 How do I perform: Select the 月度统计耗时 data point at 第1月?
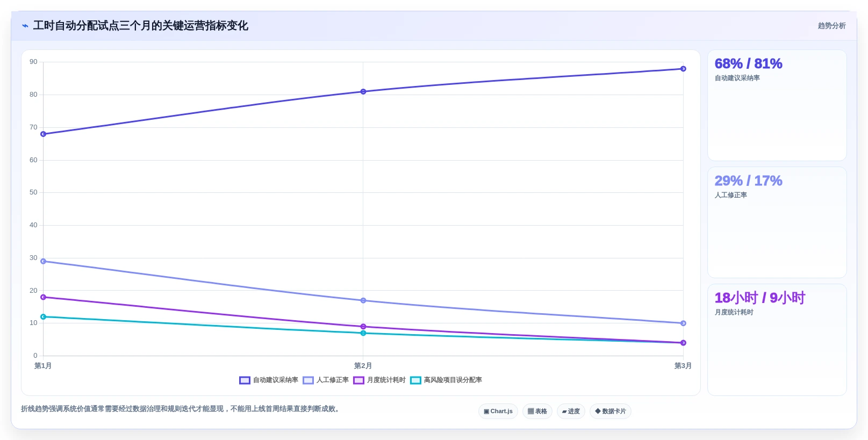click(44, 297)
